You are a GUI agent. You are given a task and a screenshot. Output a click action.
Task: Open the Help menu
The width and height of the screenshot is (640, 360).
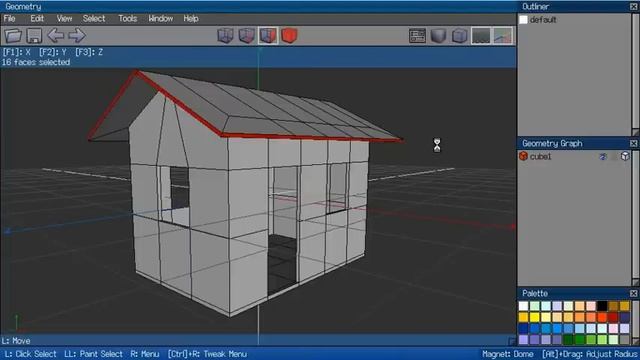(x=191, y=18)
